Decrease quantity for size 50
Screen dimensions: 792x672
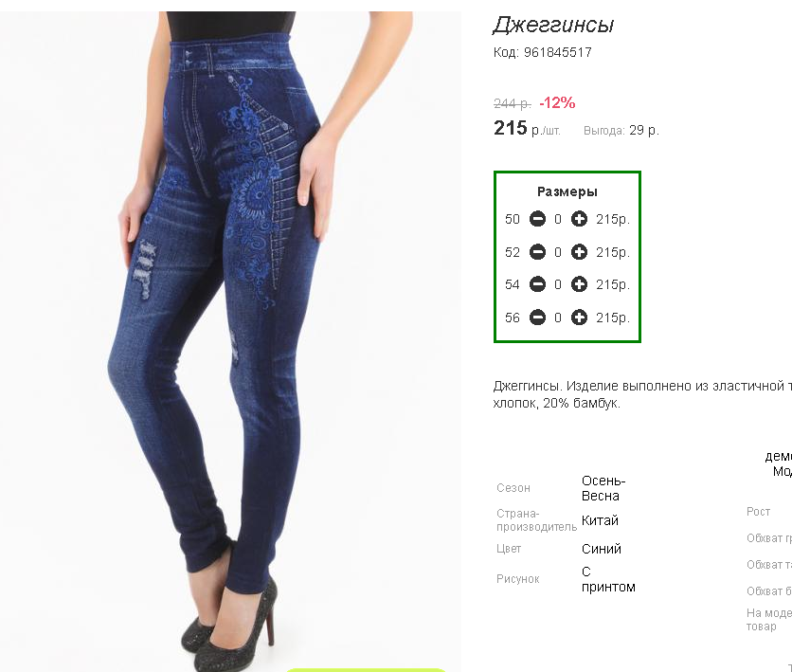point(537,219)
